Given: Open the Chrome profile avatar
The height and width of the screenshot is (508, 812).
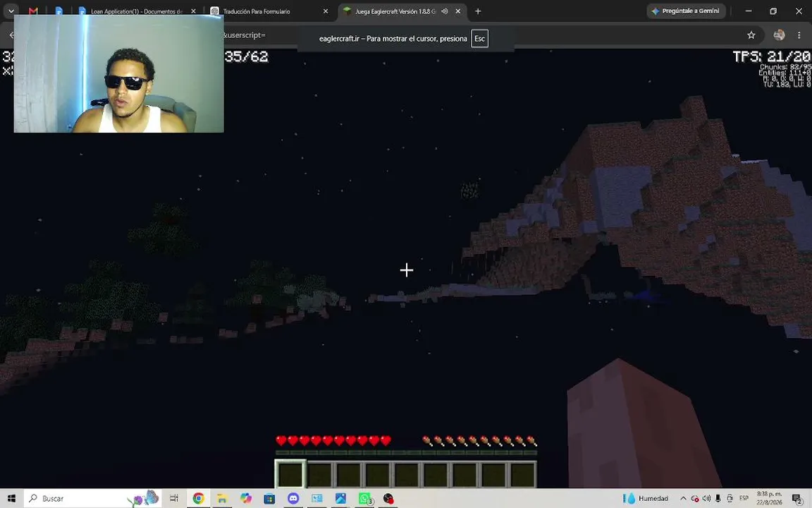Looking at the screenshot, I should (x=779, y=35).
